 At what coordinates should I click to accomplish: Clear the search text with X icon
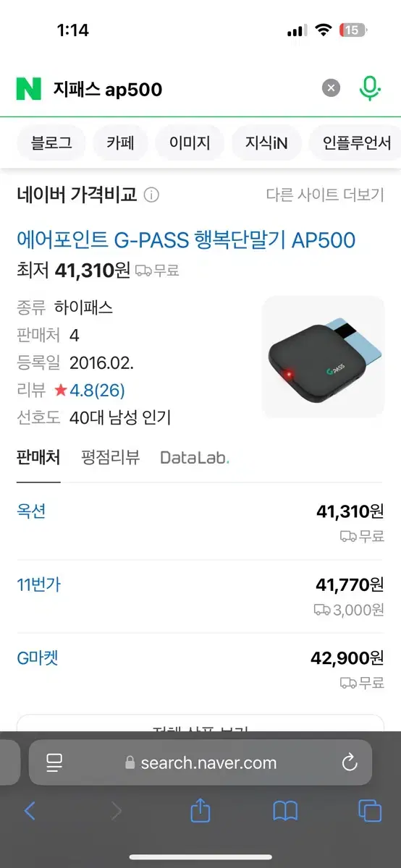(331, 88)
